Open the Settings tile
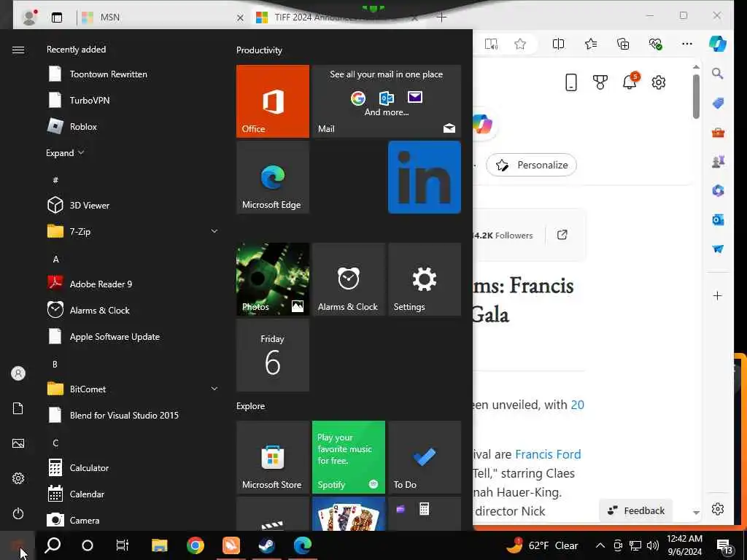The height and width of the screenshot is (560, 747). [x=425, y=279]
